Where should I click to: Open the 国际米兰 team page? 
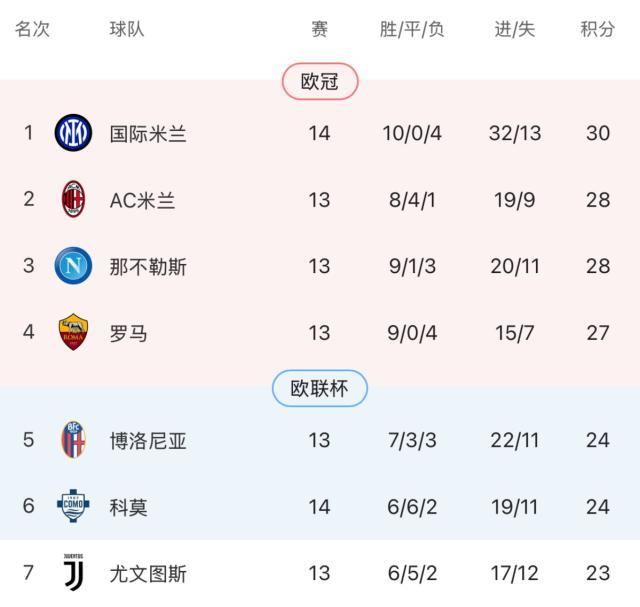click(x=148, y=133)
